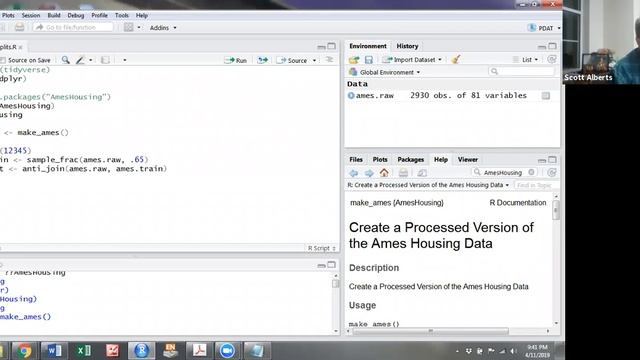This screenshot has width=640, height=360.
Task: Click the workspace panes grid icon
Action: coord(129,27)
